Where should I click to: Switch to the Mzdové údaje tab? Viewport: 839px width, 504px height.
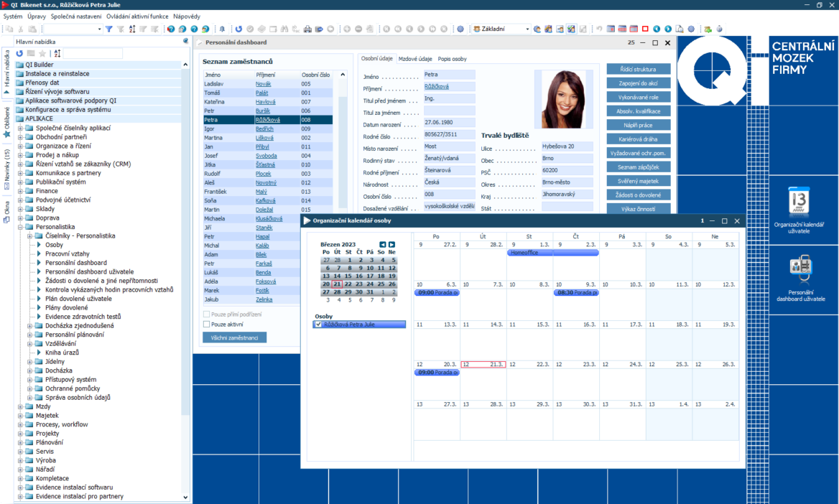click(415, 59)
